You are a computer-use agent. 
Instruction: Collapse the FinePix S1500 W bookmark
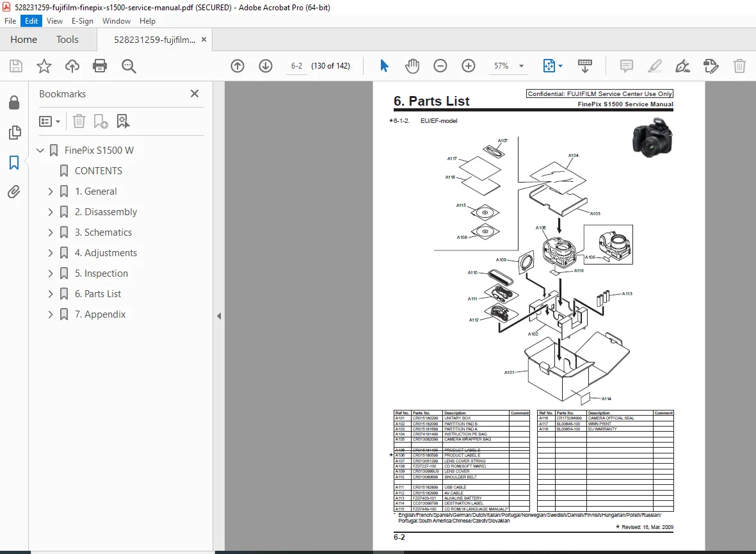(40, 151)
